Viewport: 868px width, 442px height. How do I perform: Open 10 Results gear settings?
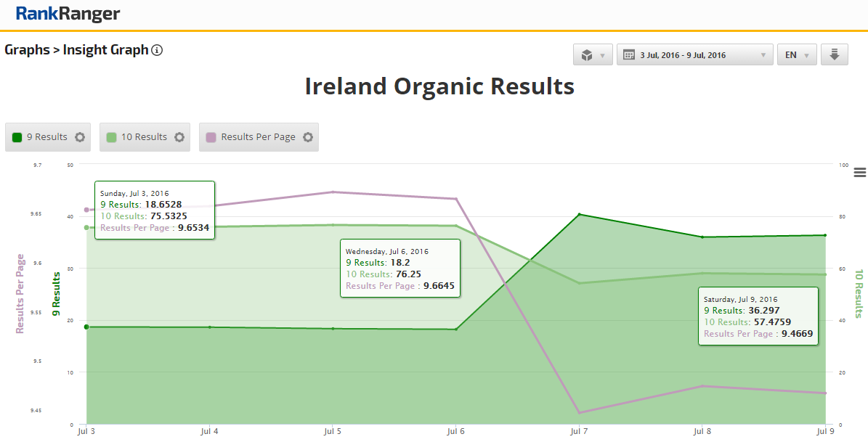pos(179,137)
